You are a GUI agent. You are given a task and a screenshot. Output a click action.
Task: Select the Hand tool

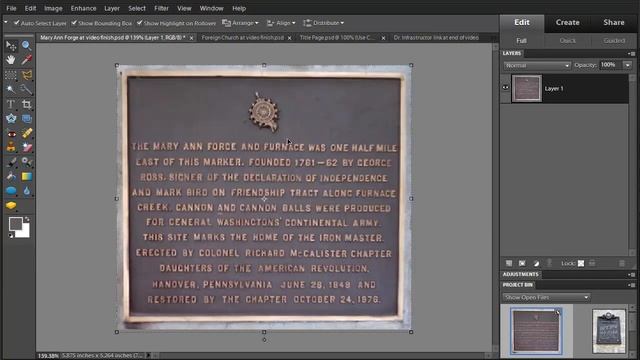point(11,60)
